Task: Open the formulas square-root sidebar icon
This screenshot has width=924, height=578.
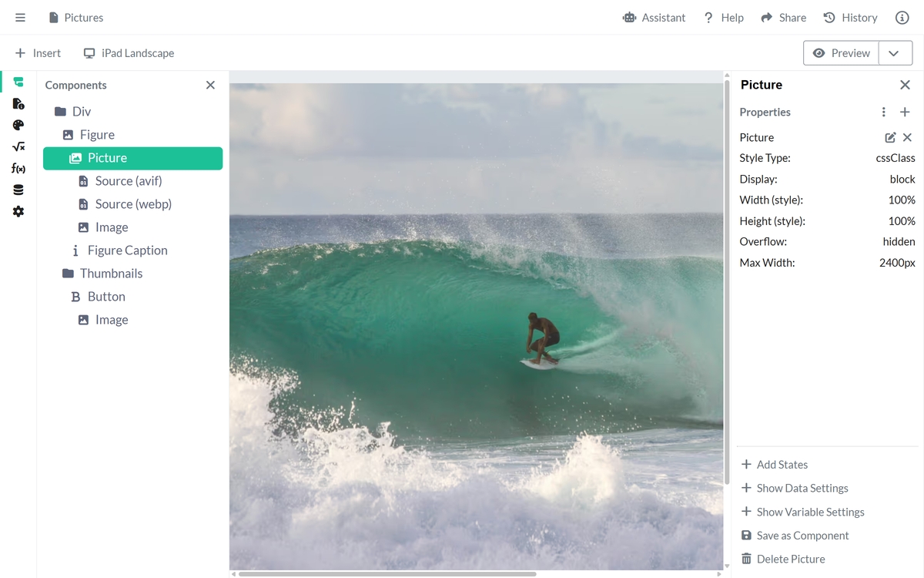Action: 18,146
